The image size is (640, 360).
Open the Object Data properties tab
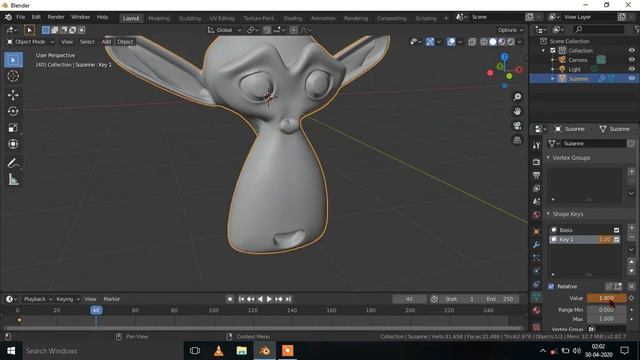coord(536,297)
